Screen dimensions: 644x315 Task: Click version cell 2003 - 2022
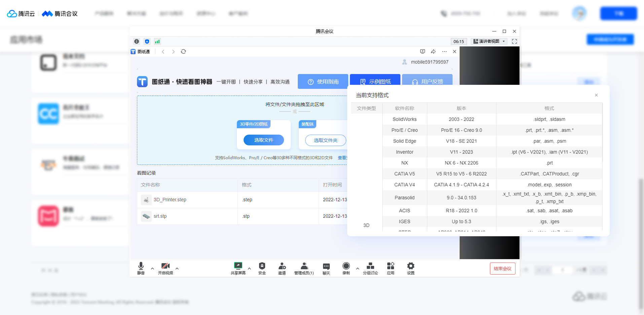click(x=461, y=119)
